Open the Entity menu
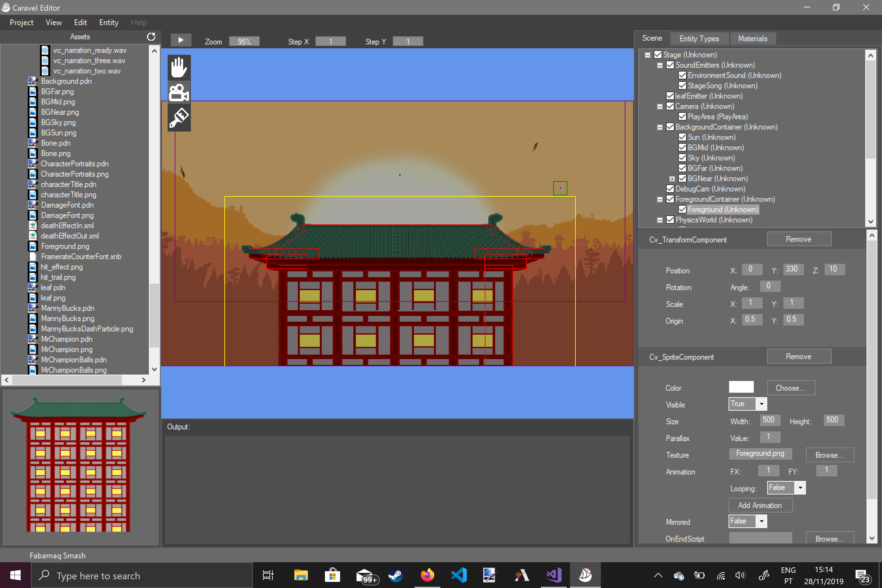This screenshot has width=882, height=588. point(109,23)
